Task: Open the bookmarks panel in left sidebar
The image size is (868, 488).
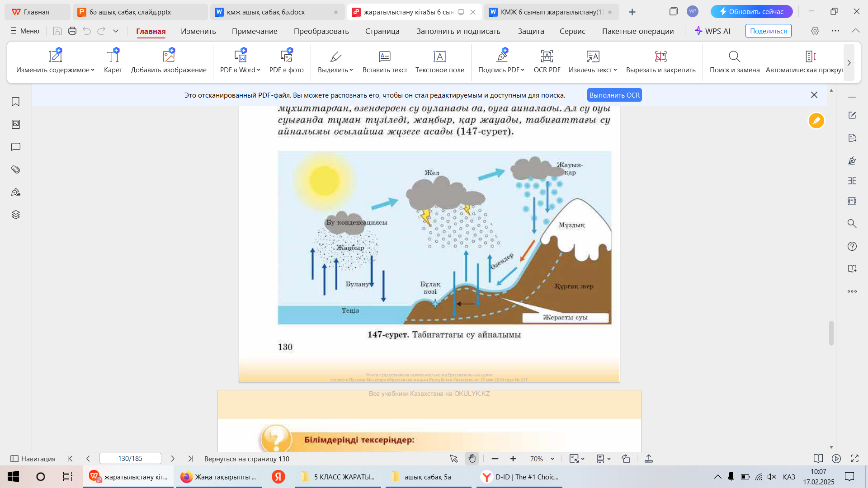Action: pyautogui.click(x=16, y=102)
